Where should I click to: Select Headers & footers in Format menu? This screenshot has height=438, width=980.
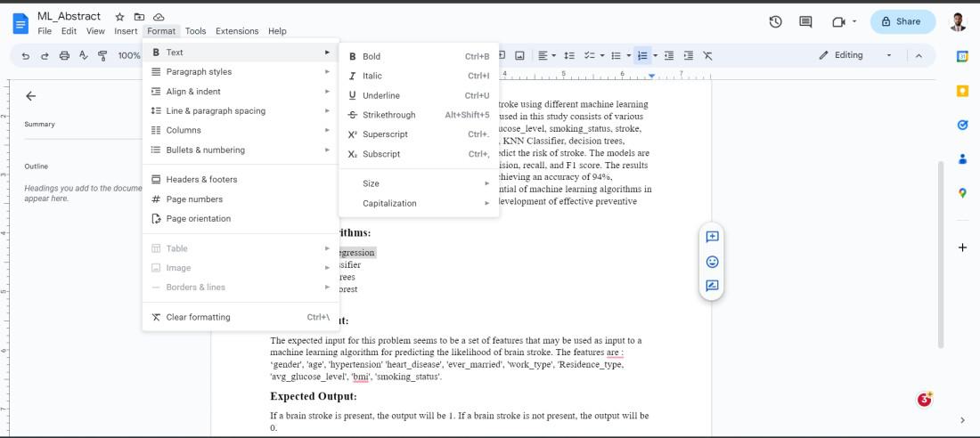241,180
